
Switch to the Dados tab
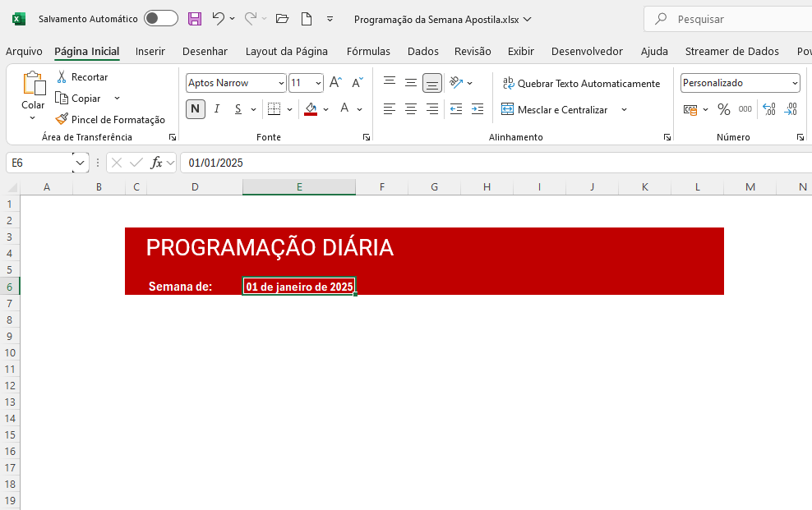[423, 51]
